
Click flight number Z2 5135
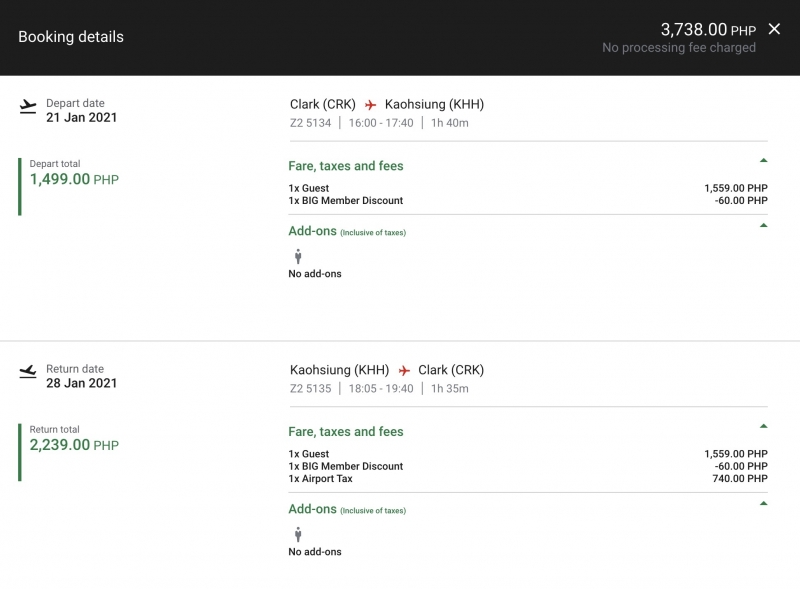point(310,388)
